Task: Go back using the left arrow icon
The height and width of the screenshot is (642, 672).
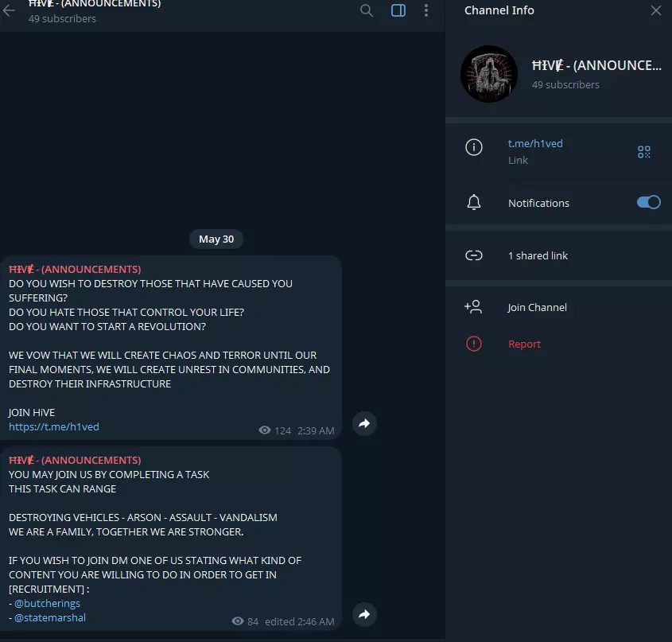Action: click(9, 10)
